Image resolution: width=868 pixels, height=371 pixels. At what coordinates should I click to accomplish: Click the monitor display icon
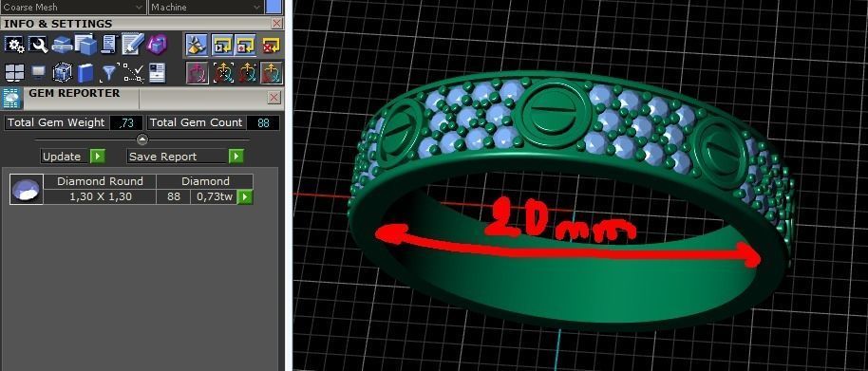38,72
